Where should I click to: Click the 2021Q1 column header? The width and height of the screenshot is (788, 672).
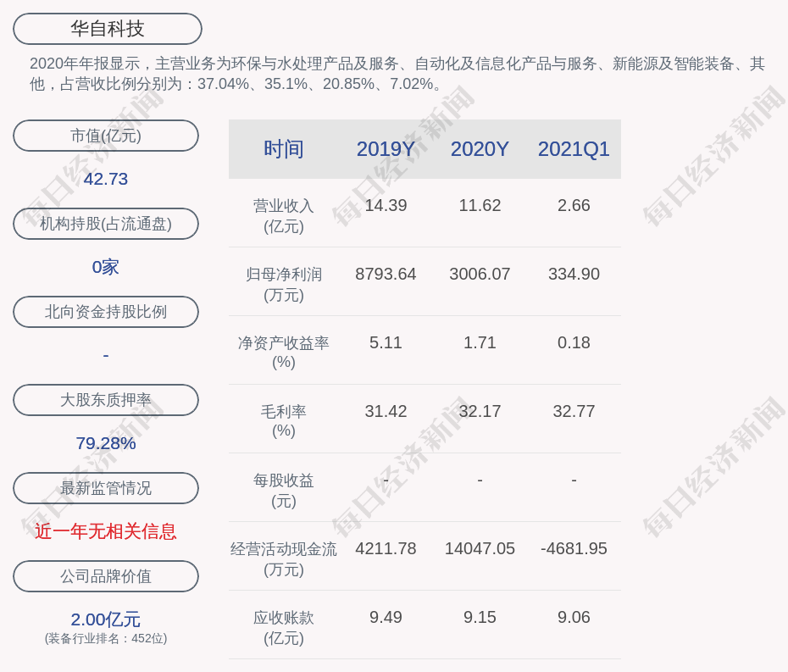(574, 149)
